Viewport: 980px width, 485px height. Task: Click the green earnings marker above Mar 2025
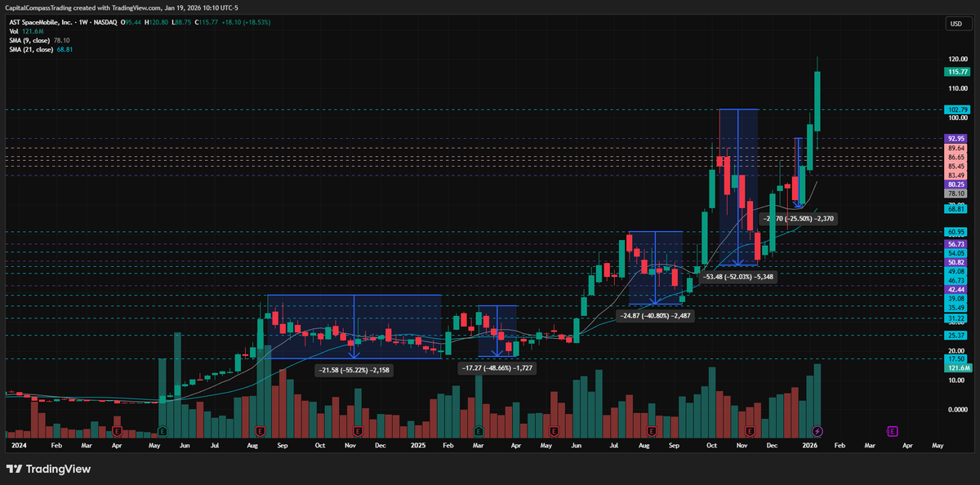click(478, 429)
